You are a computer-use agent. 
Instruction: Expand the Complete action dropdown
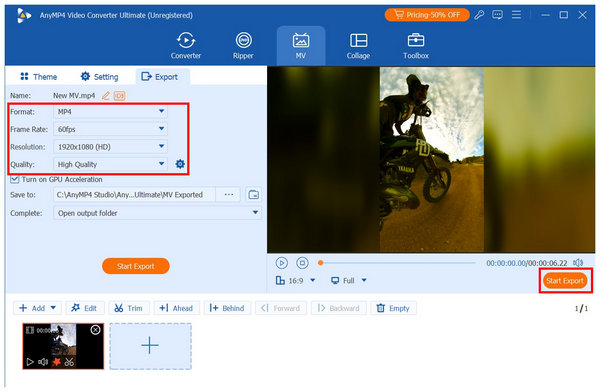[x=157, y=213]
